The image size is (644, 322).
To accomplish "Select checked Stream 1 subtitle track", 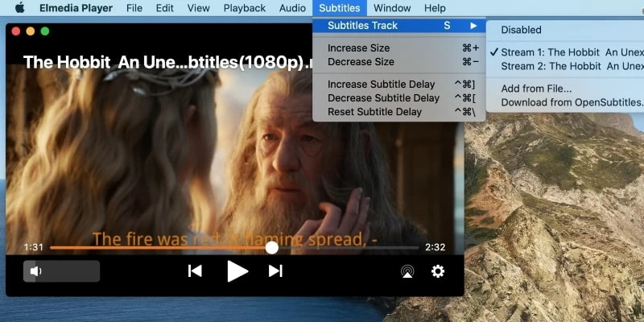I will pyautogui.click(x=565, y=52).
